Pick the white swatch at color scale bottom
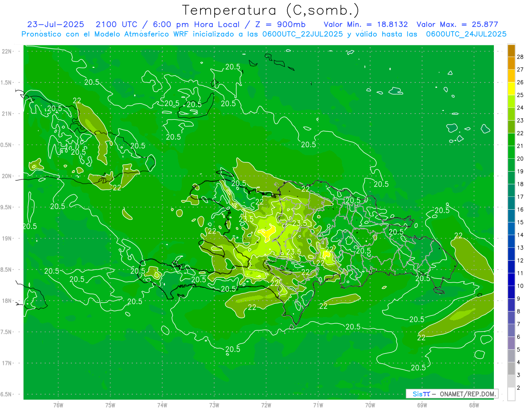 511,394
